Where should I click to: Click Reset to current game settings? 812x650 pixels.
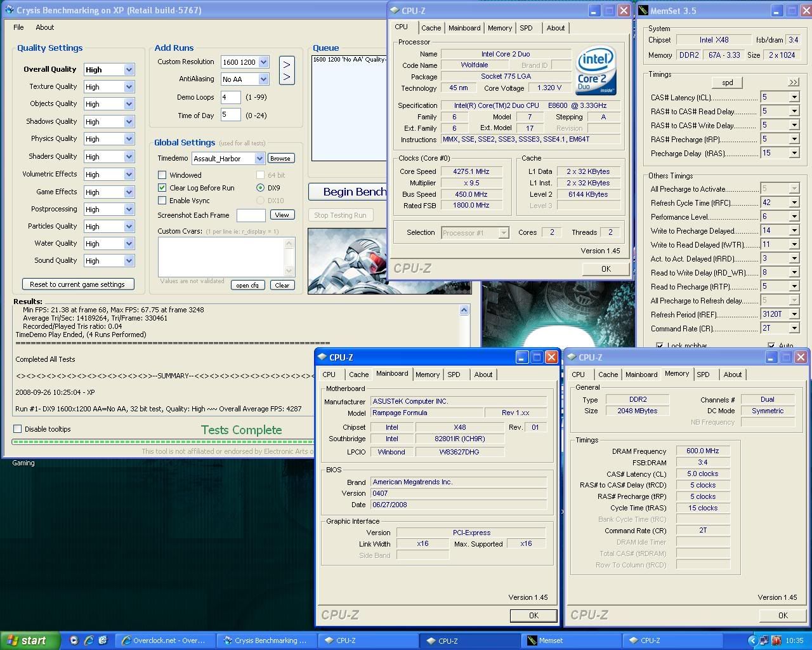pyautogui.click(x=77, y=284)
